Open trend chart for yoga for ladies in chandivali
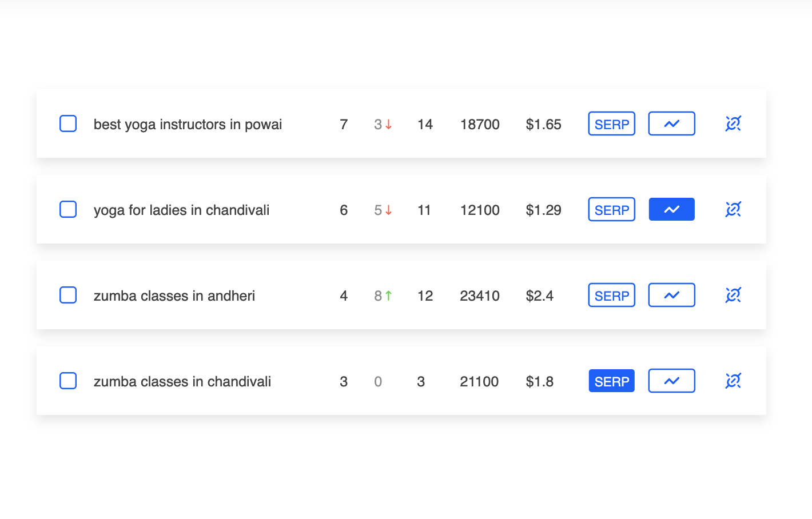Image resolution: width=812 pixels, height=519 pixels. [671, 209]
